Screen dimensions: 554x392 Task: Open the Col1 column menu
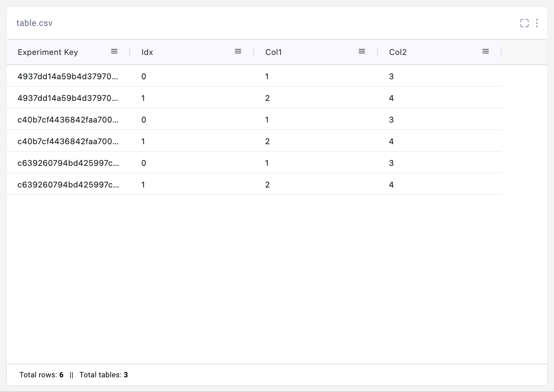coord(362,51)
